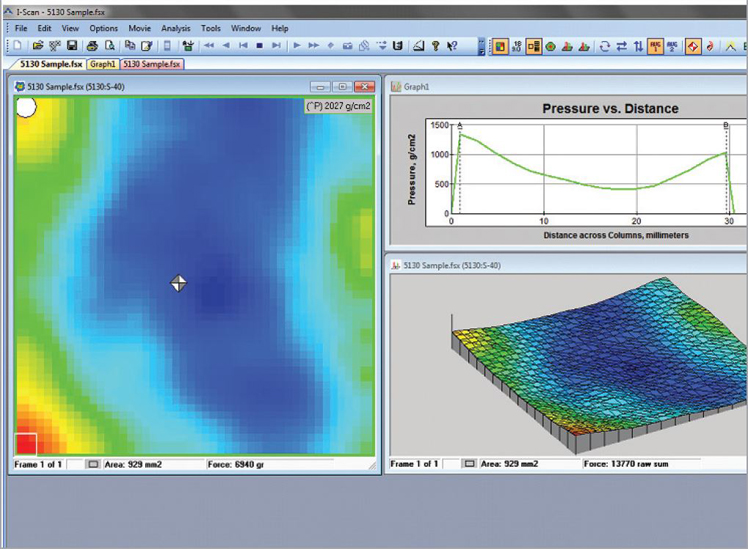Image resolution: width=748 pixels, height=549 pixels.
Task: Click the red square in pressure map
Action: click(26, 443)
